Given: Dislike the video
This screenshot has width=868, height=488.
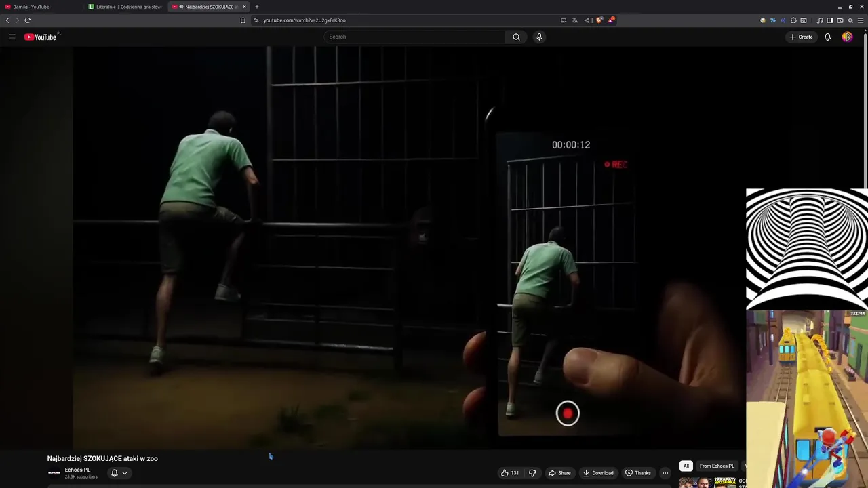Looking at the screenshot, I should pyautogui.click(x=532, y=473).
